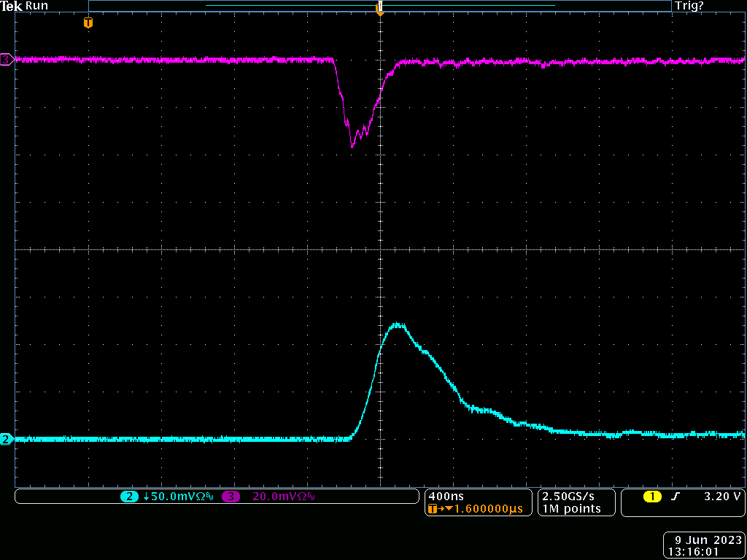Click the channel 3 ground reference marker
Screen dimensions: 747x560
tap(6, 60)
